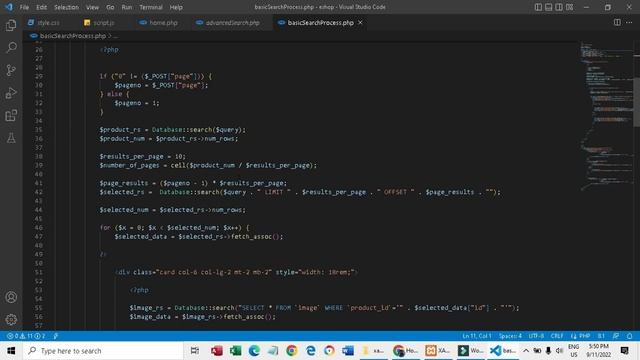
Task: Open Microsoft Excel from taskbar
Action: click(x=236, y=351)
